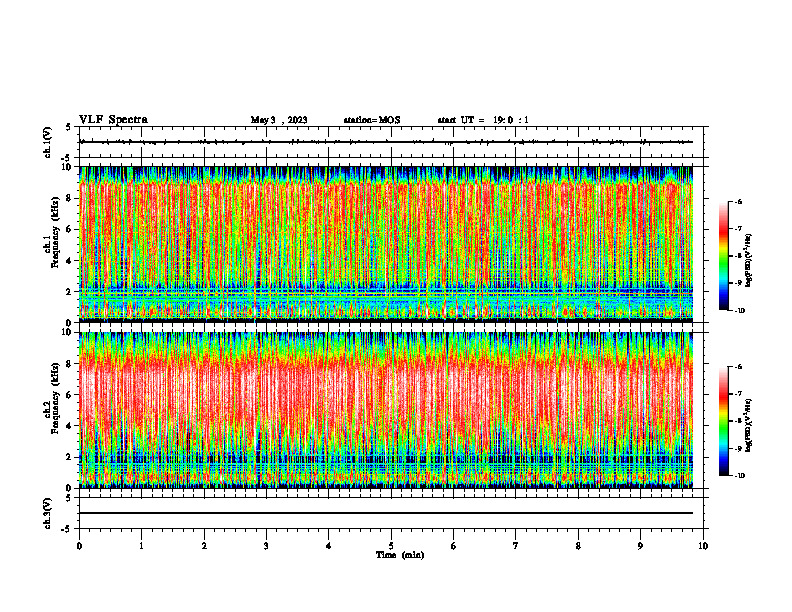Click the "-6" label on ch.2 color scale
The width and height of the screenshot is (792, 612).
click(738, 367)
